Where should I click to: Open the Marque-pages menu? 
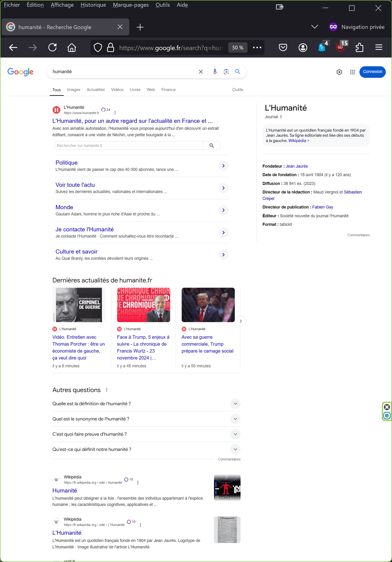click(x=131, y=5)
